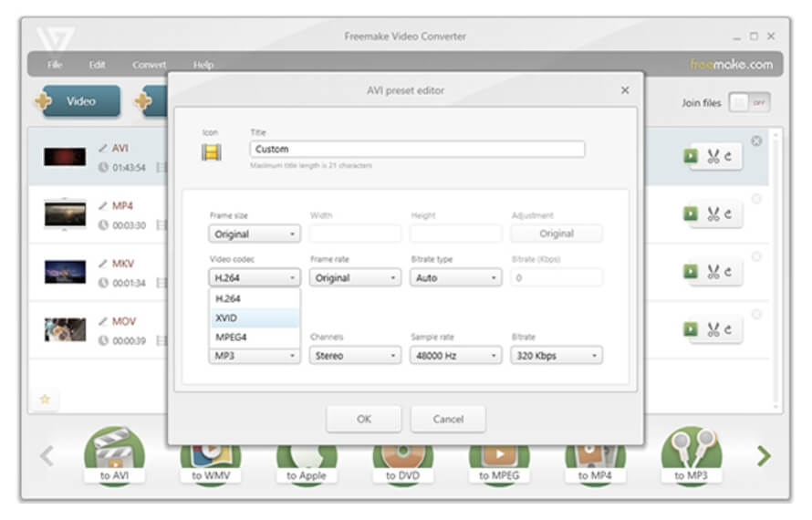The image size is (812, 520).
Task: Toggle the Join files switch
Action: point(749,102)
